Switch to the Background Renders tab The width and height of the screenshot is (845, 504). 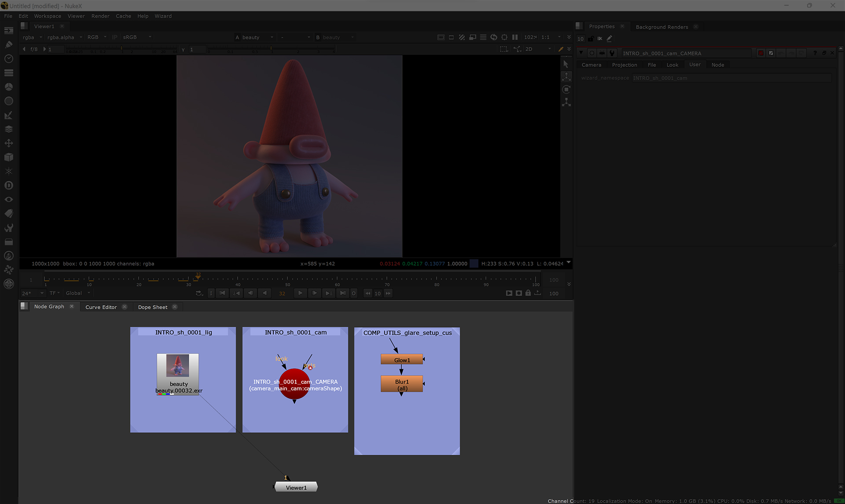[661, 27]
